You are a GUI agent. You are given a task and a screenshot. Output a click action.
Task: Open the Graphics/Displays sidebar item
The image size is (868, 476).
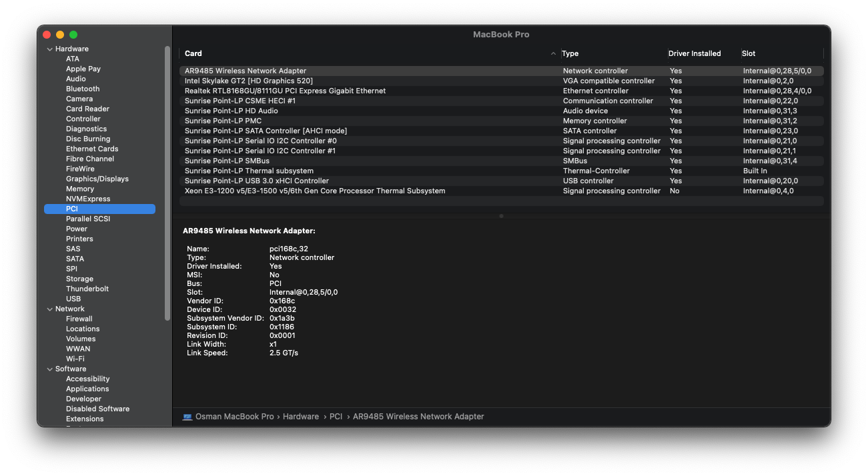click(x=97, y=179)
